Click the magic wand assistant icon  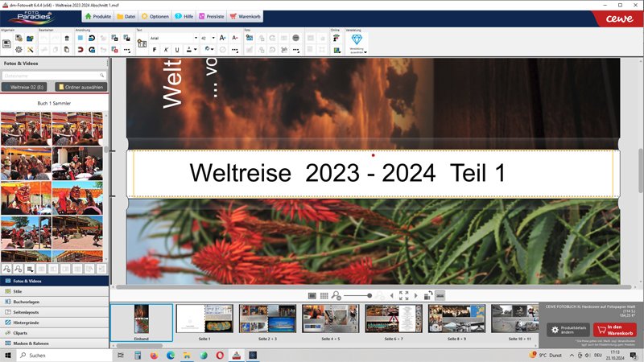(x=30, y=50)
